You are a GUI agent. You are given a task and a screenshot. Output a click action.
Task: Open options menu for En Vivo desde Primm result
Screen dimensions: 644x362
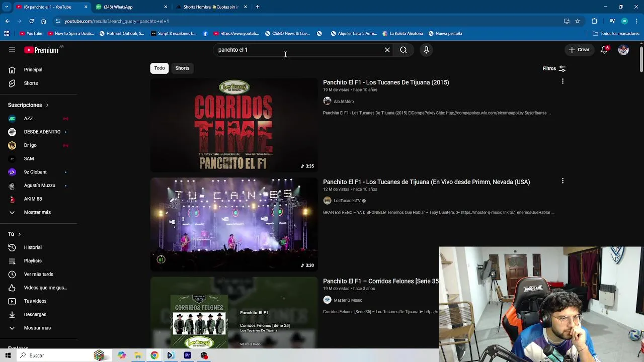click(562, 181)
